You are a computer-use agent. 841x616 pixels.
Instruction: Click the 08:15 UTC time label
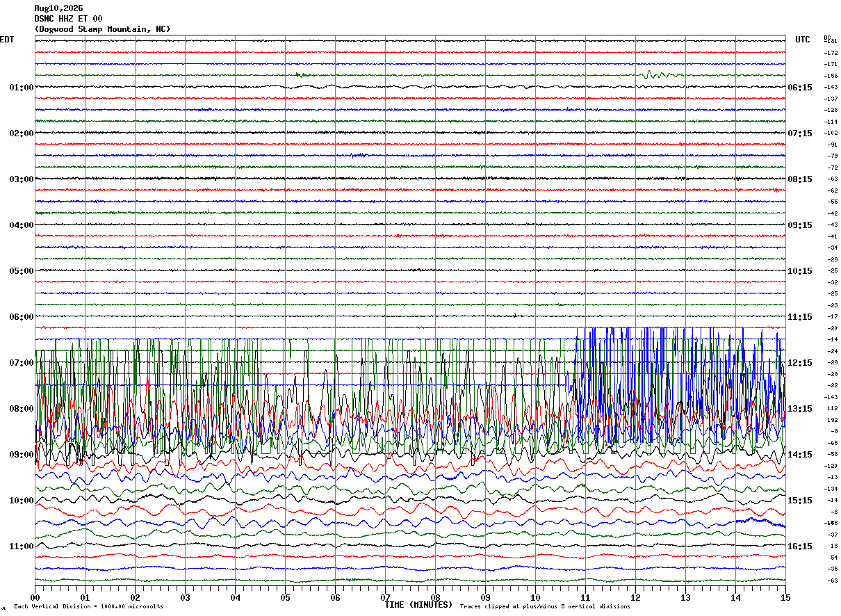800,179
